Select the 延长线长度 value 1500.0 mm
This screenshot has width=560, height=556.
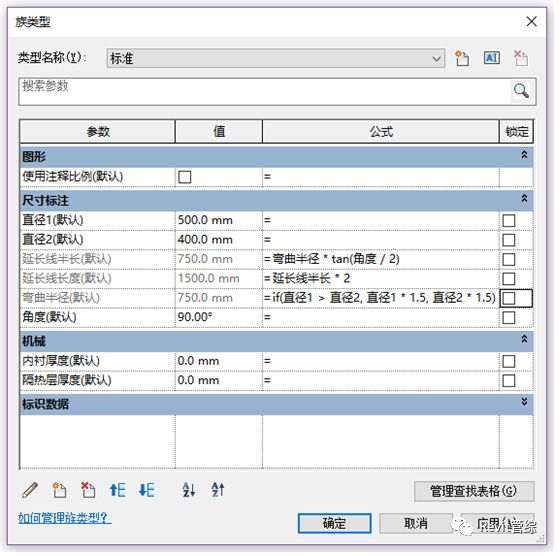(x=220, y=280)
